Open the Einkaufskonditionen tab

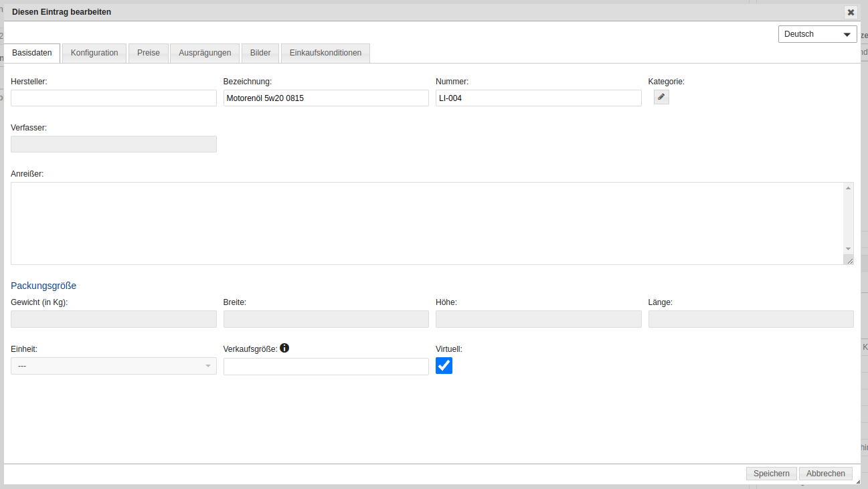325,53
